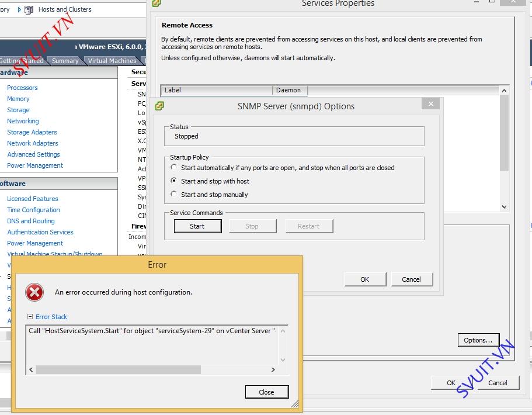
Task: Click the Hosts and Clusters inventory icon
Action: pos(29,10)
